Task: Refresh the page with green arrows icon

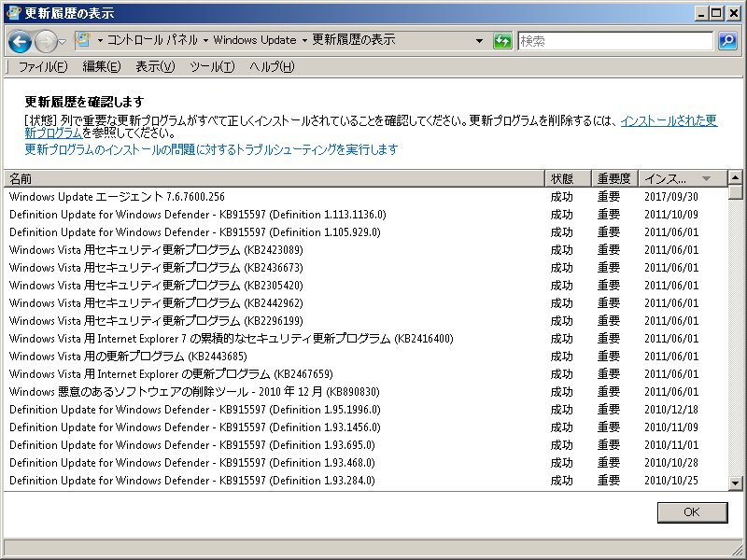Action: point(502,41)
